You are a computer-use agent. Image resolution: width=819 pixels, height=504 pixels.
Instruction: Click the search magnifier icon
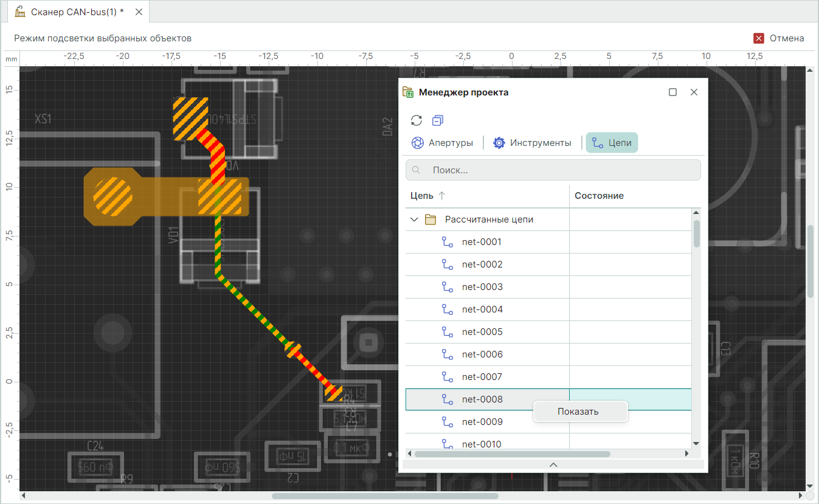tap(417, 170)
